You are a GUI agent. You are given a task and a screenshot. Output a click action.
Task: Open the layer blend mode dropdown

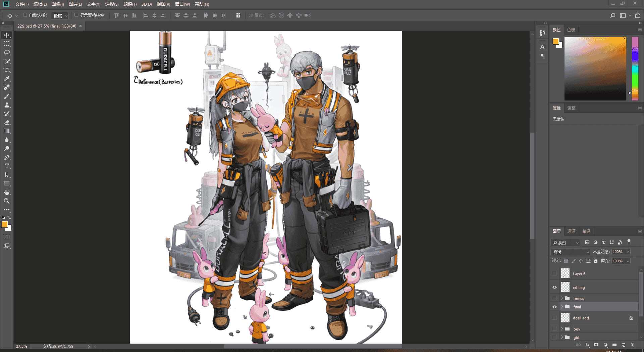tap(571, 252)
